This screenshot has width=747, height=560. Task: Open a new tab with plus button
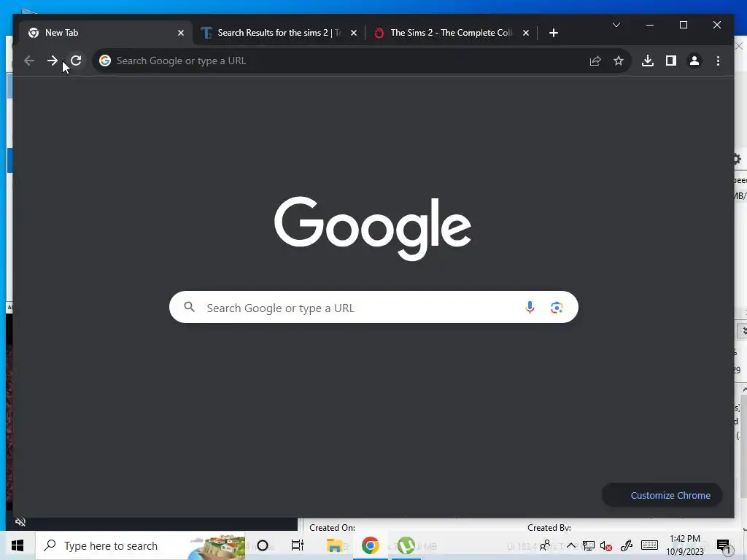pos(553,33)
